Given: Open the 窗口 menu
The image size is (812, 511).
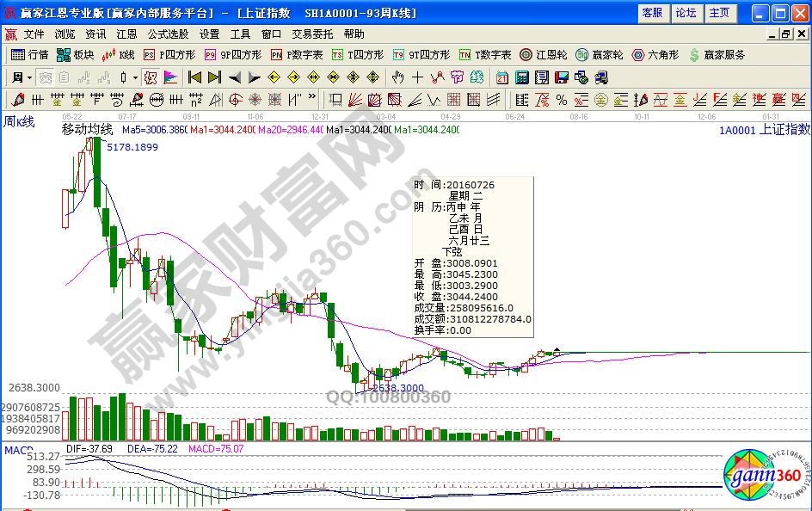Looking at the screenshot, I should 271,34.
